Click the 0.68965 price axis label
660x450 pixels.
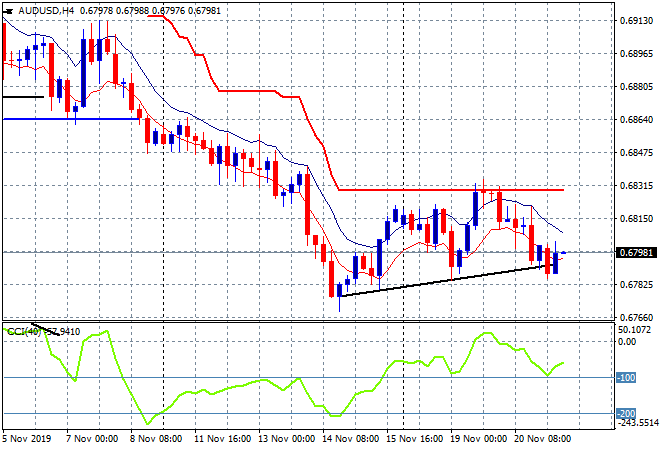pyautogui.click(x=637, y=53)
